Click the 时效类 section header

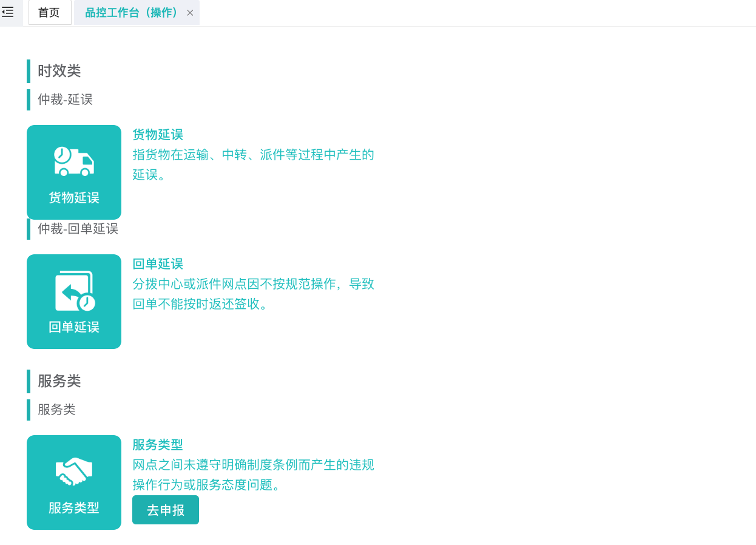tap(59, 71)
